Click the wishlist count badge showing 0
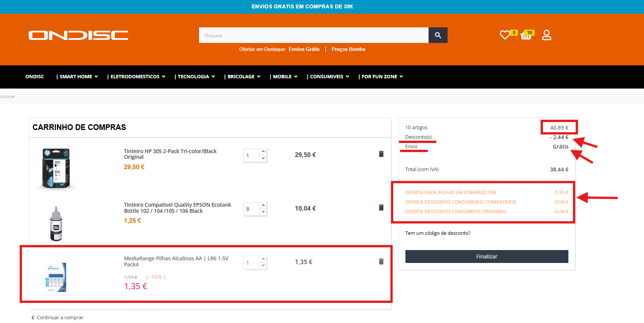This screenshot has width=644, height=323. point(514,33)
